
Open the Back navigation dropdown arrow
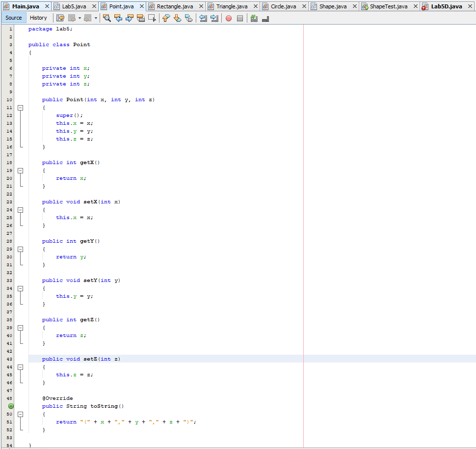pyautogui.click(x=79, y=18)
